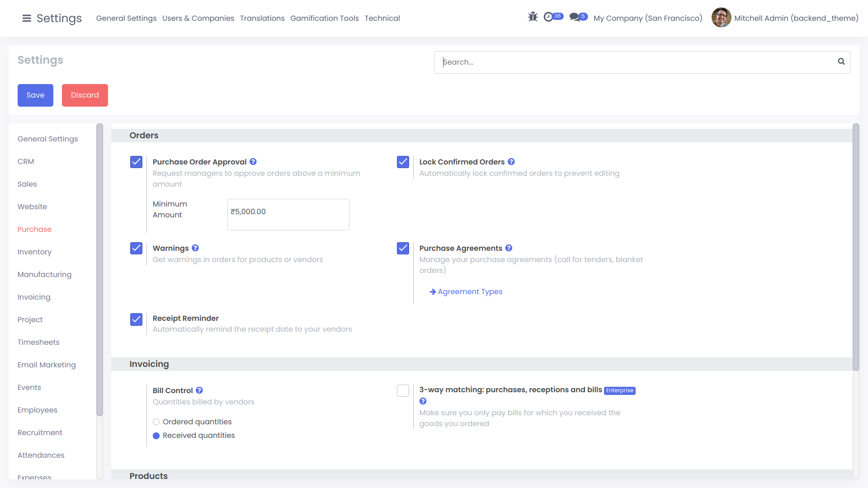Open the hamburger apps menu icon
Screen dimensions: 868x488
click(27, 18)
